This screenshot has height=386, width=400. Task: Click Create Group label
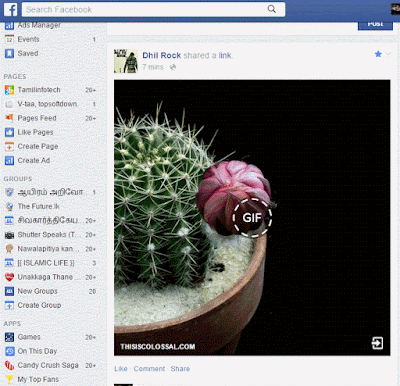(x=39, y=305)
